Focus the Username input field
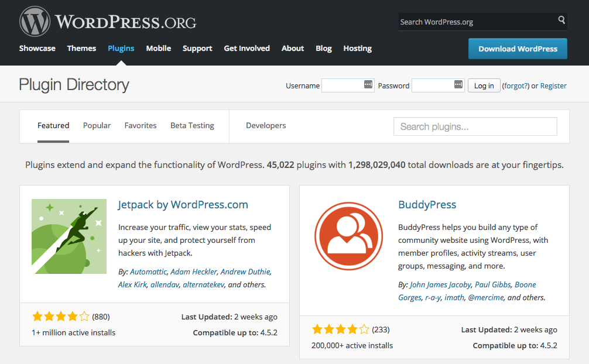 tap(348, 85)
